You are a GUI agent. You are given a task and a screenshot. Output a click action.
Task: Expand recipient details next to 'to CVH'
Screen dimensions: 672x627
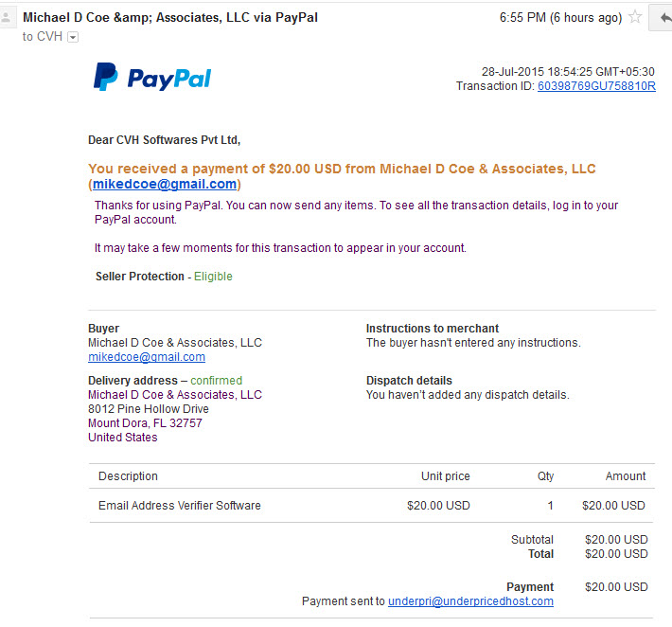click(x=73, y=37)
